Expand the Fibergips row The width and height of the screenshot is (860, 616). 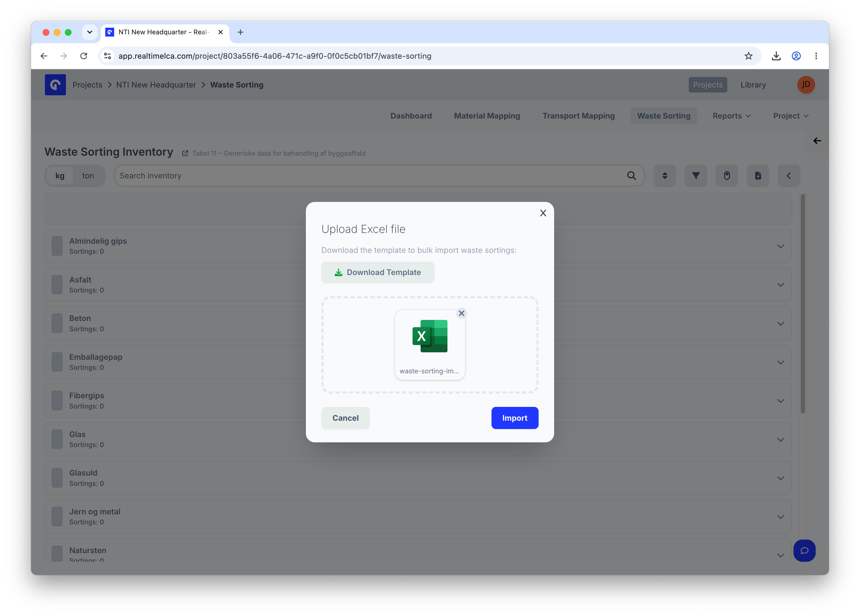[x=780, y=401]
